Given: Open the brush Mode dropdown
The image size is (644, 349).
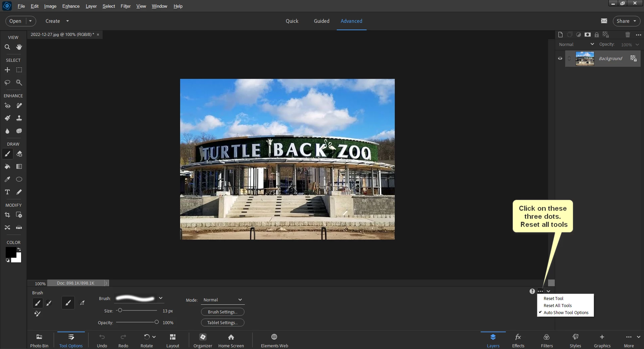Looking at the screenshot, I should pyautogui.click(x=223, y=300).
